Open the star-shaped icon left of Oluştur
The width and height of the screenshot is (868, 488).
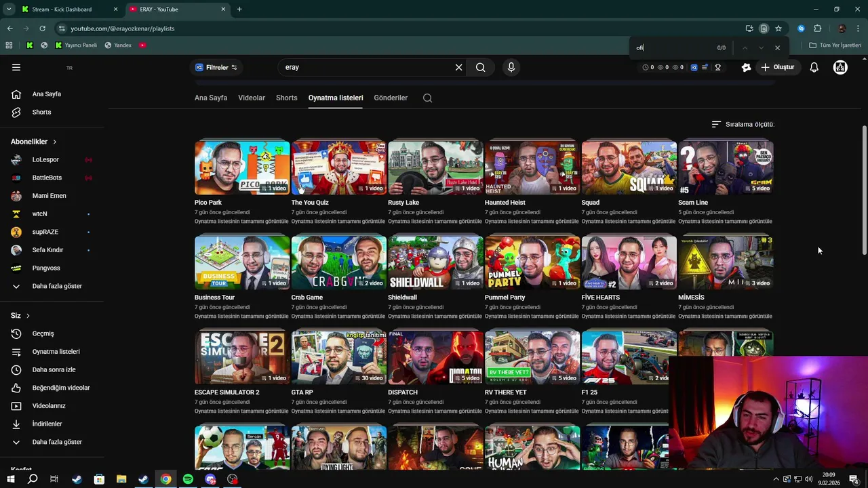pyautogui.click(x=746, y=67)
